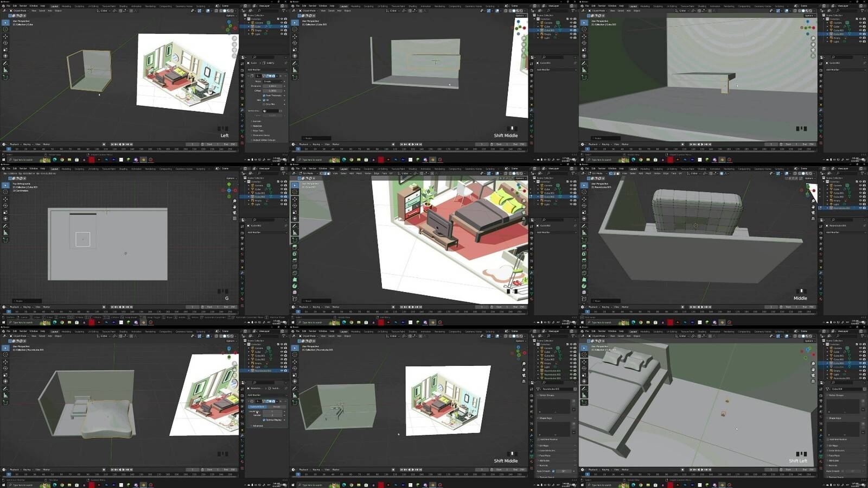868x488 pixels.
Task: Toggle camera view gizmo in the bottom-right viewport
Action: [x=813, y=376]
